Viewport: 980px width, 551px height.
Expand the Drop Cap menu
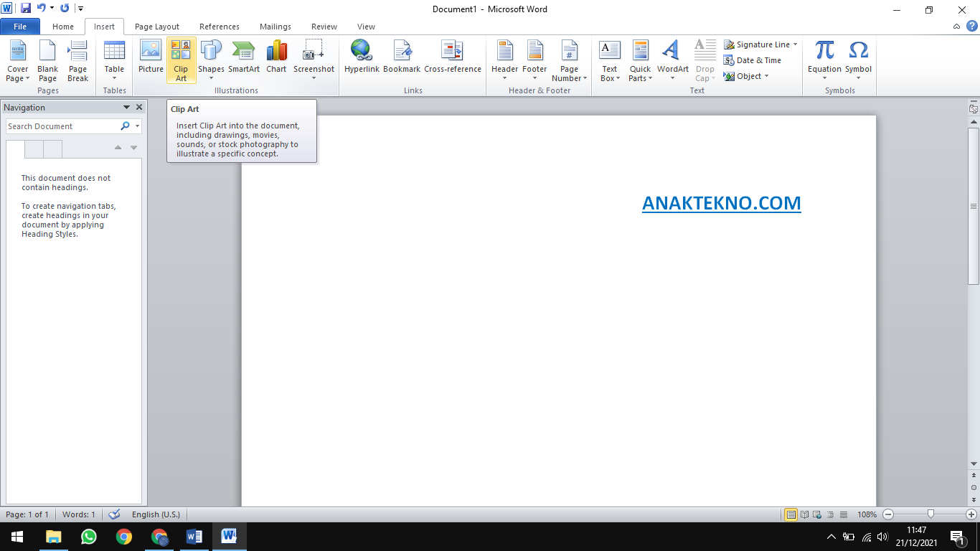tap(705, 61)
